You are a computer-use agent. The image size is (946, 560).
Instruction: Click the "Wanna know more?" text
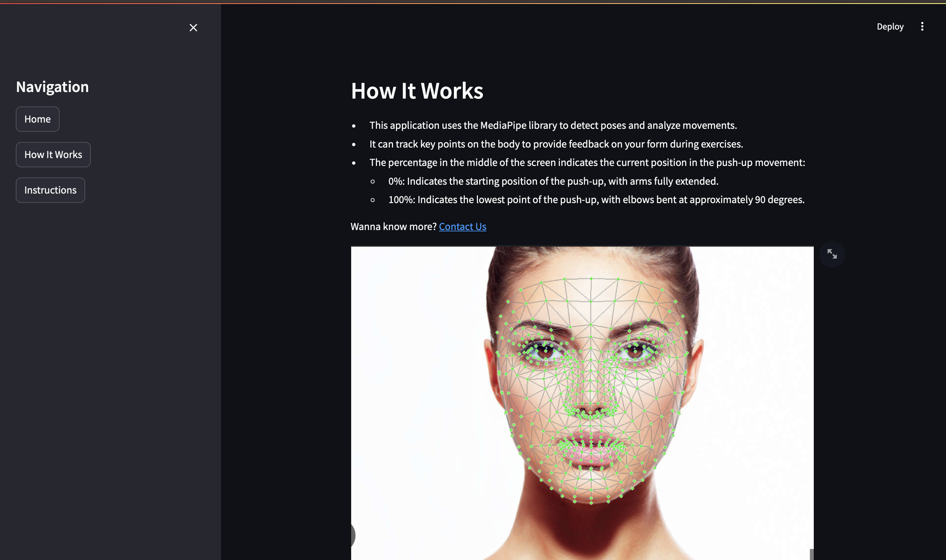(393, 226)
